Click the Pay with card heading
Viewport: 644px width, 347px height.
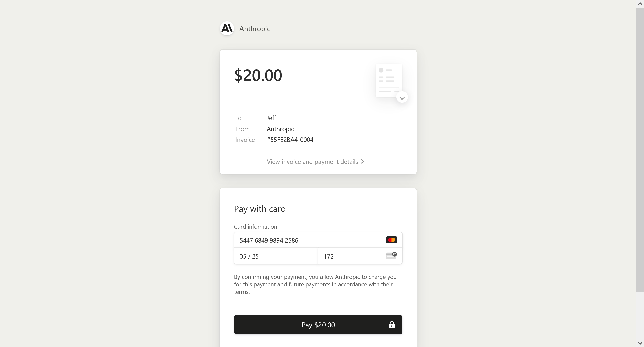[x=260, y=209]
